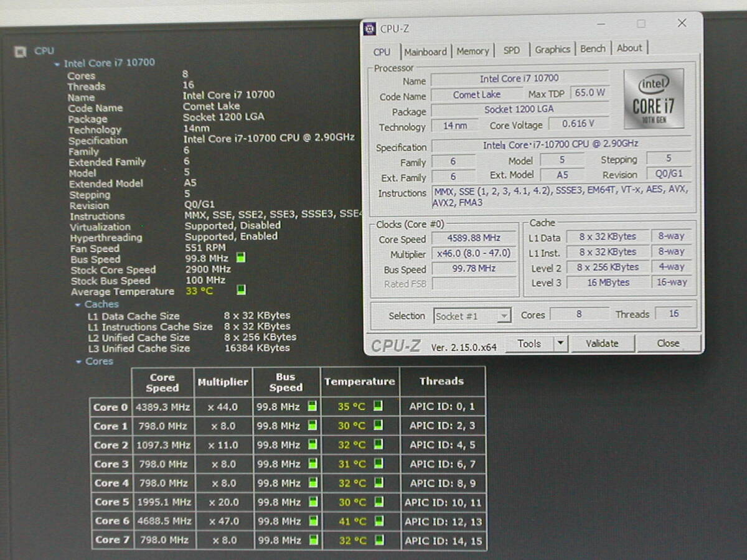Switch to the Mainboard tab
This screenshot has height=560, width=747.
click(x=425, y=52)
